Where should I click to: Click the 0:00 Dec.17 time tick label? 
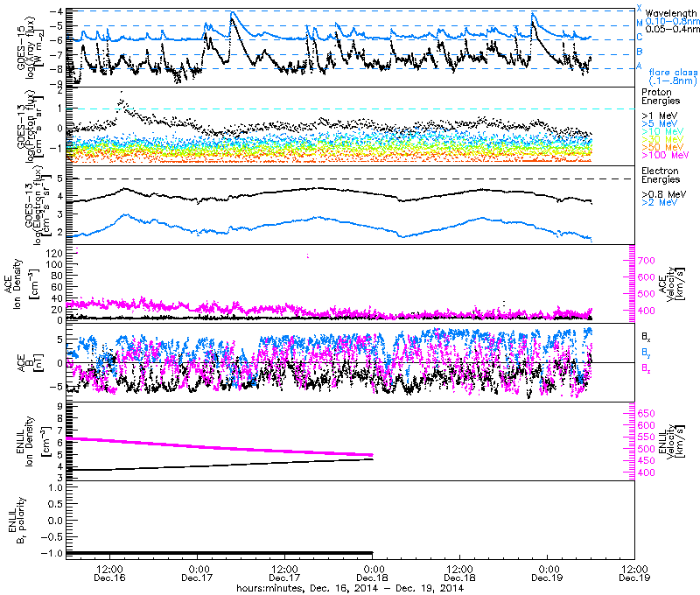coord(197,573)
